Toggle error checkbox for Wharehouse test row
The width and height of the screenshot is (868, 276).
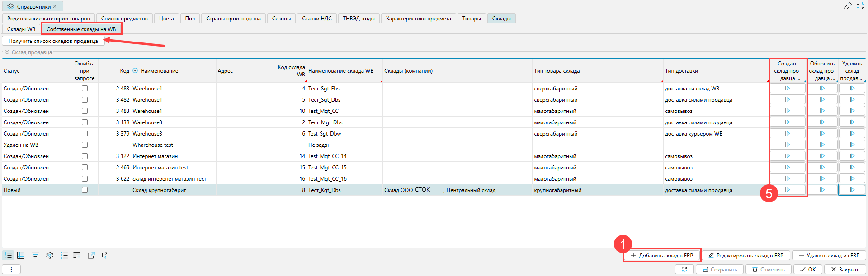pyautogui.click(x=85, y=145)
